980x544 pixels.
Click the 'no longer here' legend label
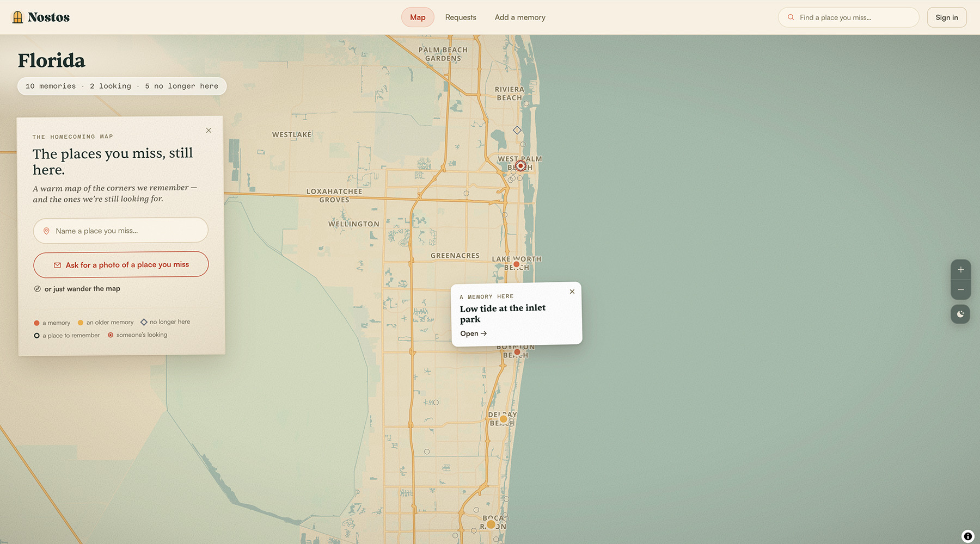coord(170,322)
